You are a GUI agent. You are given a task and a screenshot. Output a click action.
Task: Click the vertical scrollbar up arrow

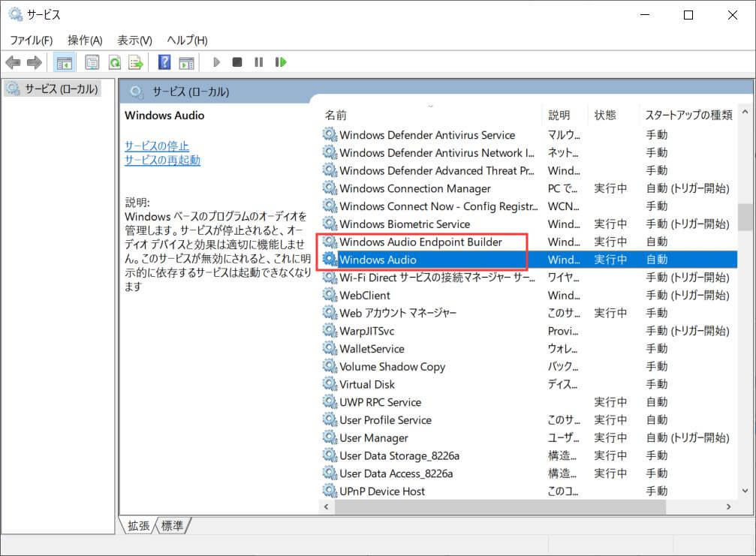pyautogui.click(x=745, y=112)
